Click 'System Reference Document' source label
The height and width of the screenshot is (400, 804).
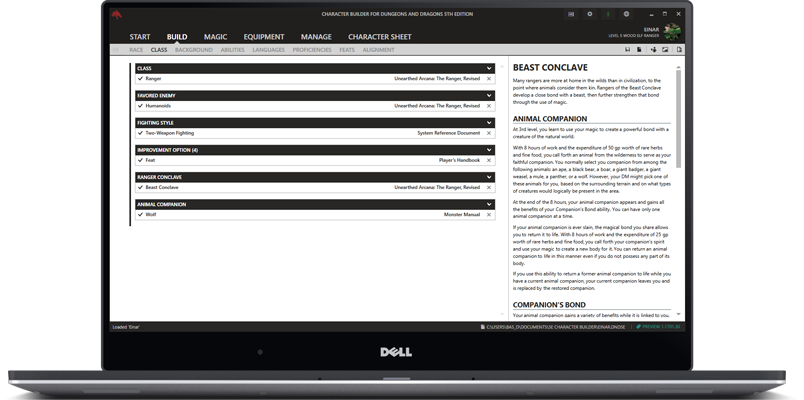point(449,133)
